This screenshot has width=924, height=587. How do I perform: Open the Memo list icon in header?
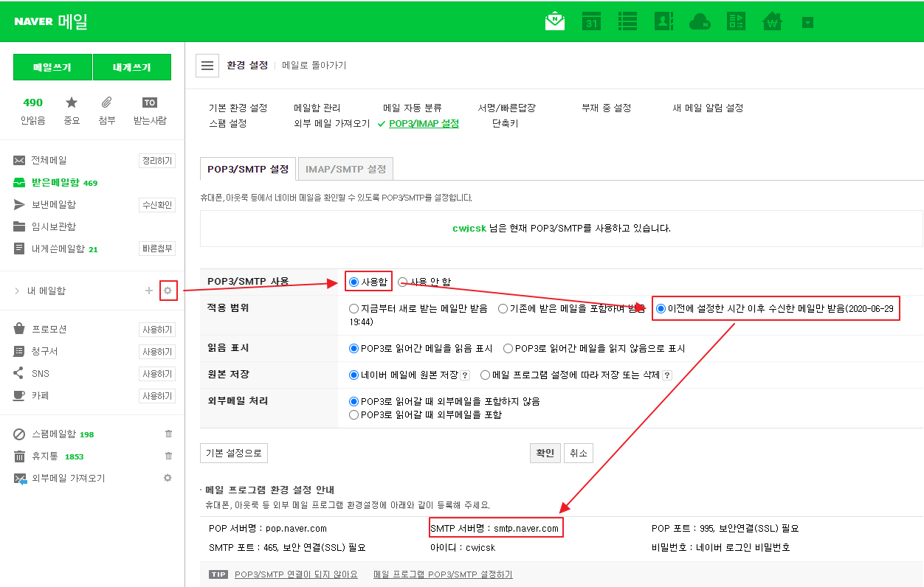[x=627, y=21]
